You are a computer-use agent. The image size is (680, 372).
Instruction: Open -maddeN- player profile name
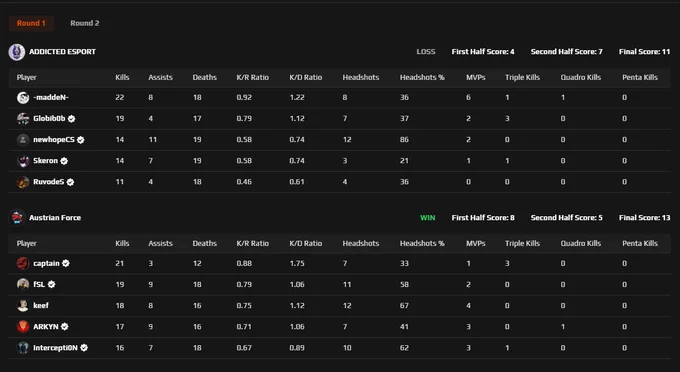coord(51,97)
